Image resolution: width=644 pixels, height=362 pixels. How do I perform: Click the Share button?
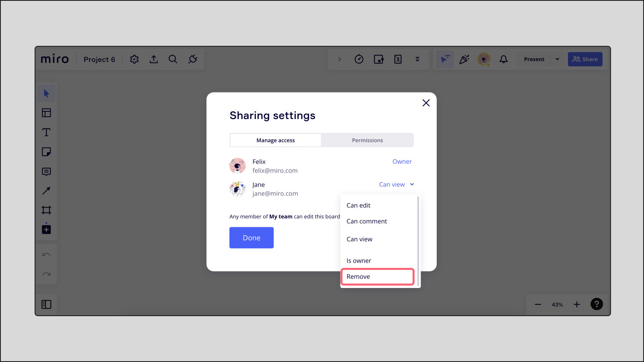point(585,59)
